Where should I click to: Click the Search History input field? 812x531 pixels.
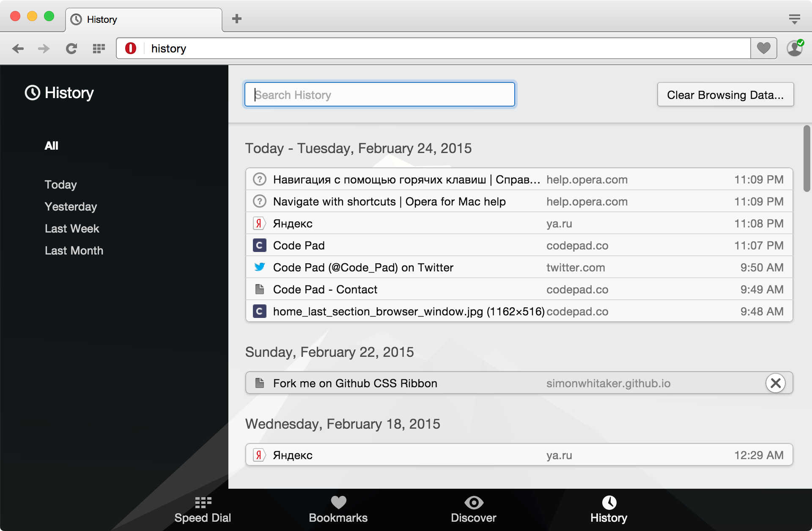pos(380,94)
